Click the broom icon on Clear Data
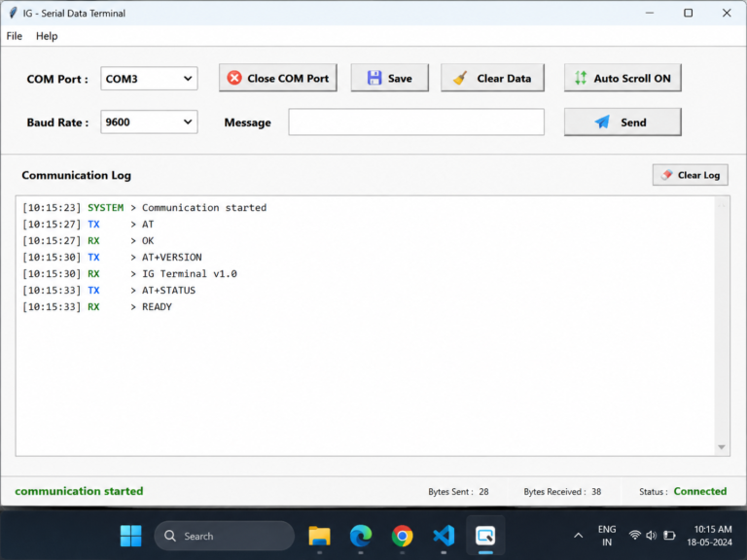Image resolution: width=747 pixels, height=560 pixels. [460, 78]
